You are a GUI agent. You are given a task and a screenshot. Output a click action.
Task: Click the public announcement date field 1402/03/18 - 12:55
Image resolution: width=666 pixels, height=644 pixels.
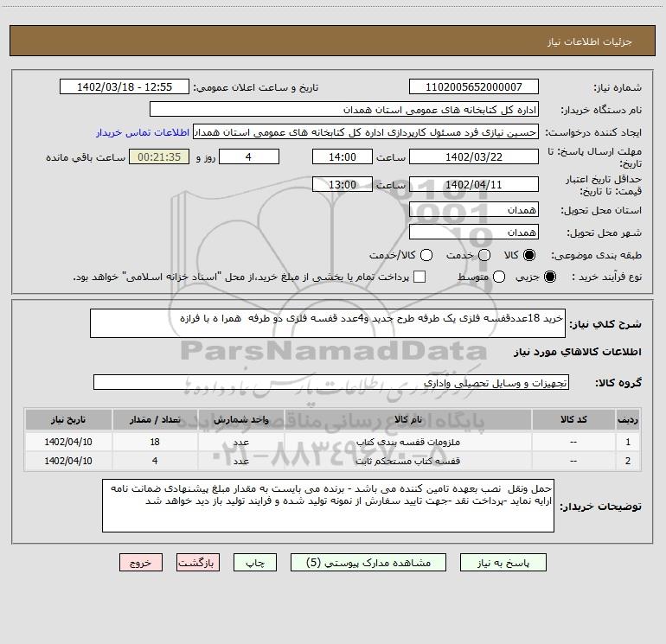[125, 87]
